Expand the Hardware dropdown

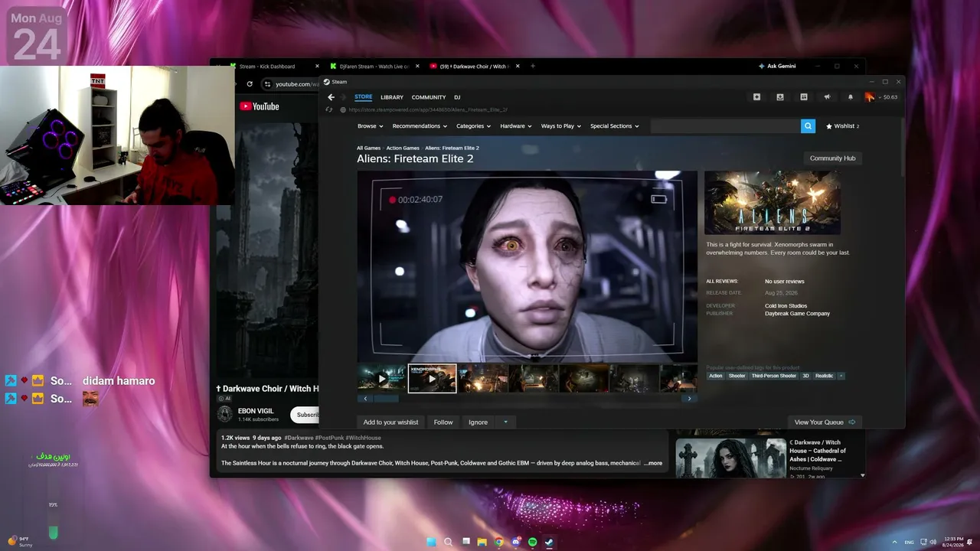coord(516,126)
